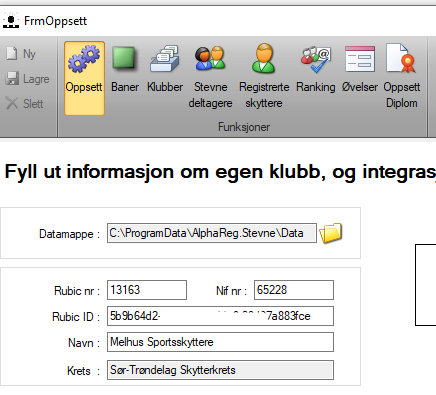Image resolution: width=436 pixels, height=395 pixels.
Task: Click the FrmOppsett window icon
Action: [11, 21]
